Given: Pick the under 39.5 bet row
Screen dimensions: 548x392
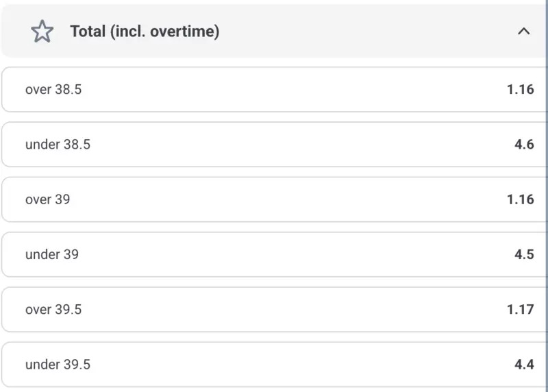Looking at the screenshot, I should pos(274,365).
